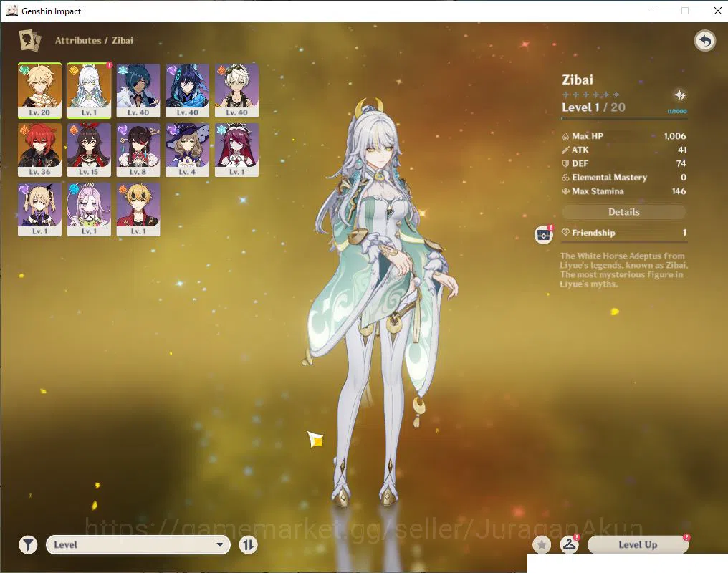Open the outfit hanger icon
Screen dimensions: 728x573
(x=569, y=544)
